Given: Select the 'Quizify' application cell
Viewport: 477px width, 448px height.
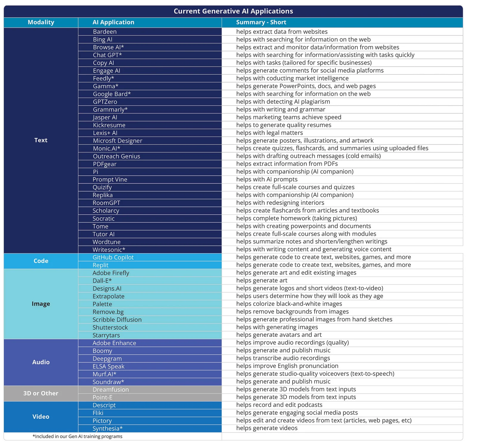Looking at the screenshot, I should [150, 187].
